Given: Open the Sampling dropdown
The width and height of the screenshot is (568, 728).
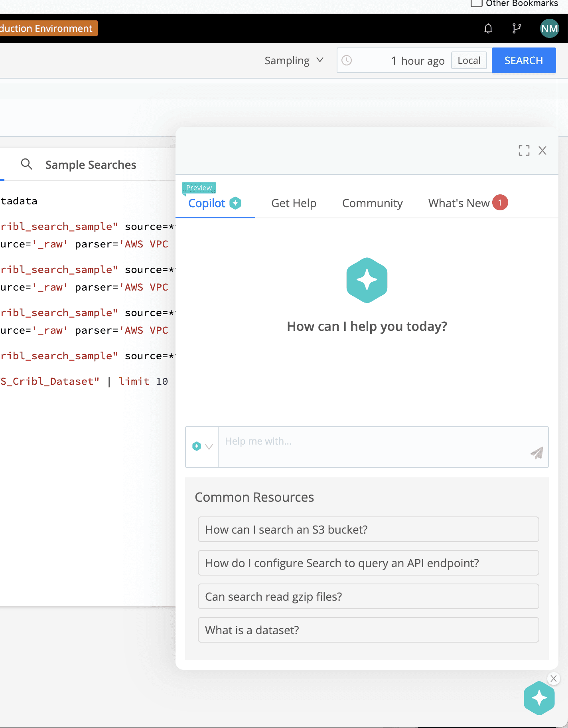Looking at the screenshot, I should [294, 61].
